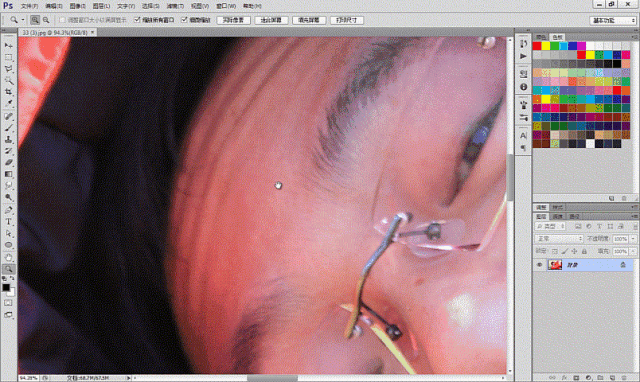Change the screen mode

[8, 315]
